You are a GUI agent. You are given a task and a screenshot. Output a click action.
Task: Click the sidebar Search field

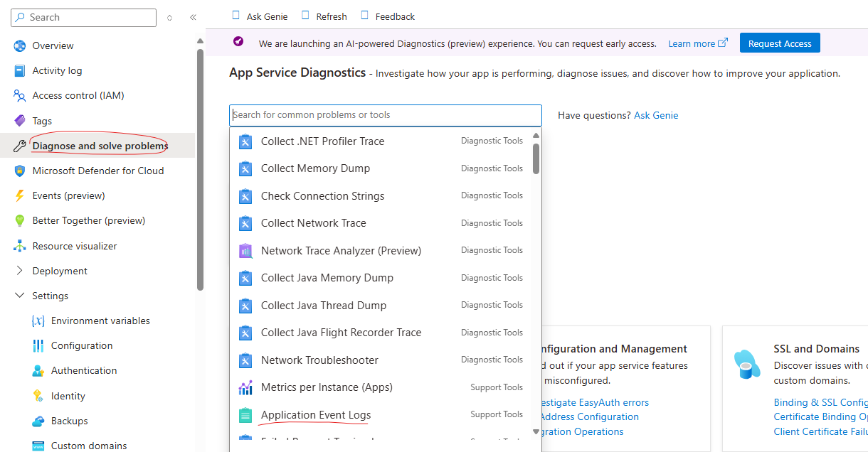(x=83, y=18)
